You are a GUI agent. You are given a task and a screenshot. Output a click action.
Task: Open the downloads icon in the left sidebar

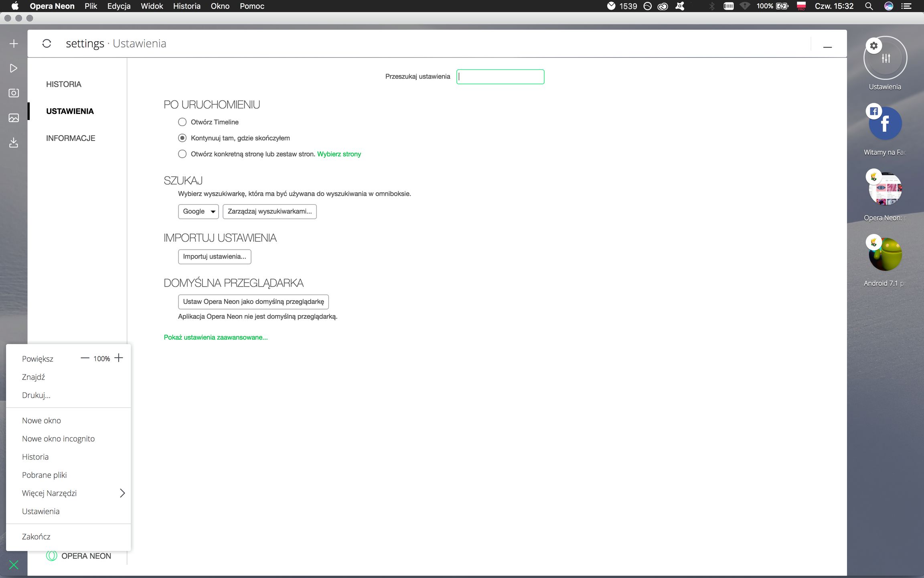pos(13,142)
